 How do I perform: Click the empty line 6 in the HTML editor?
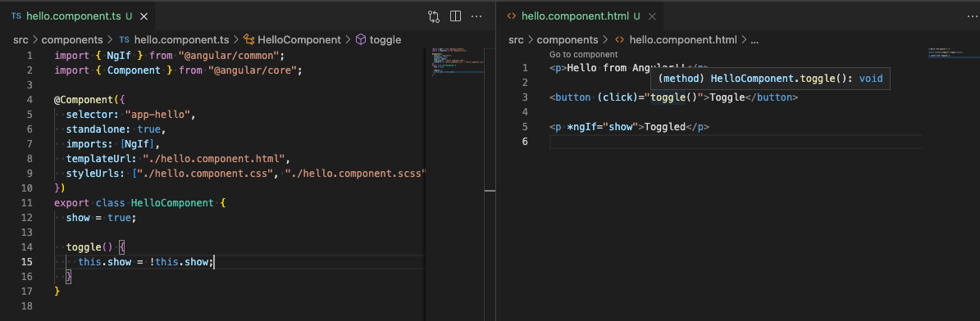(736, 142)
